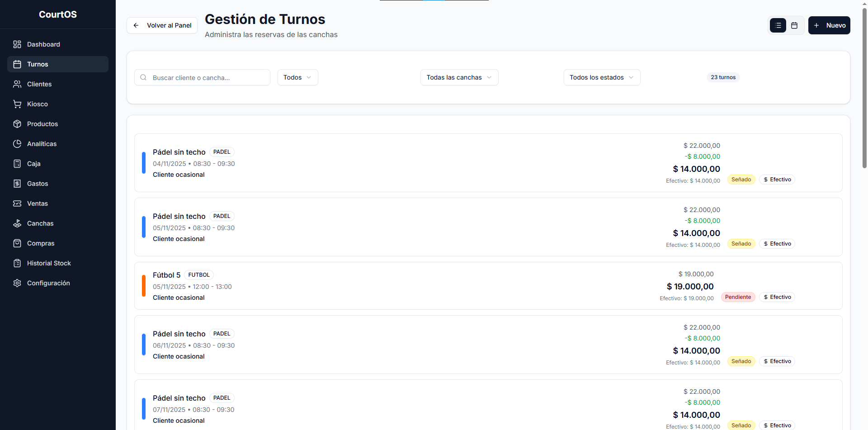Open the Todos los estados dropdown

point(601,77)
